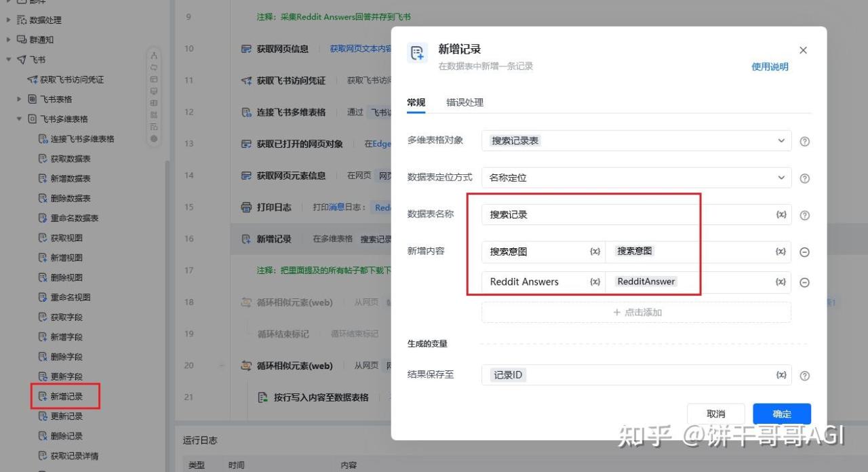Select 获取飞书访问凭证 in sidebar
This screenshot has width=868, height=472.
click(x=66, y=79)
